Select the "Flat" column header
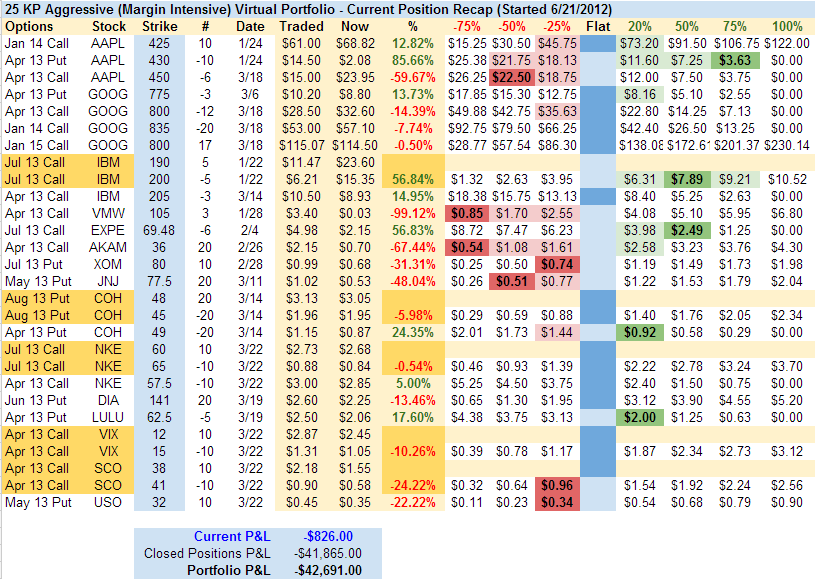The image size is (815, 579). click(x=598, y=25)
